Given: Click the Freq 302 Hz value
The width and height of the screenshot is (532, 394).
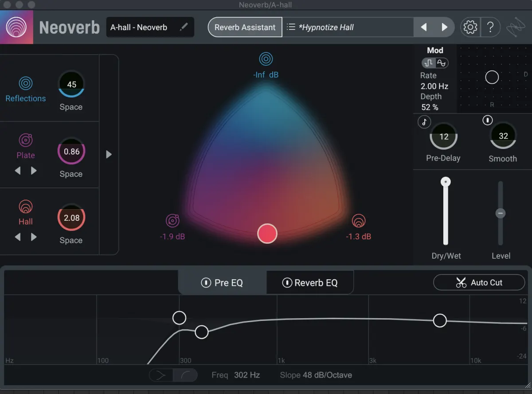Looking at the screenshot, I should [x=247, y=375].
